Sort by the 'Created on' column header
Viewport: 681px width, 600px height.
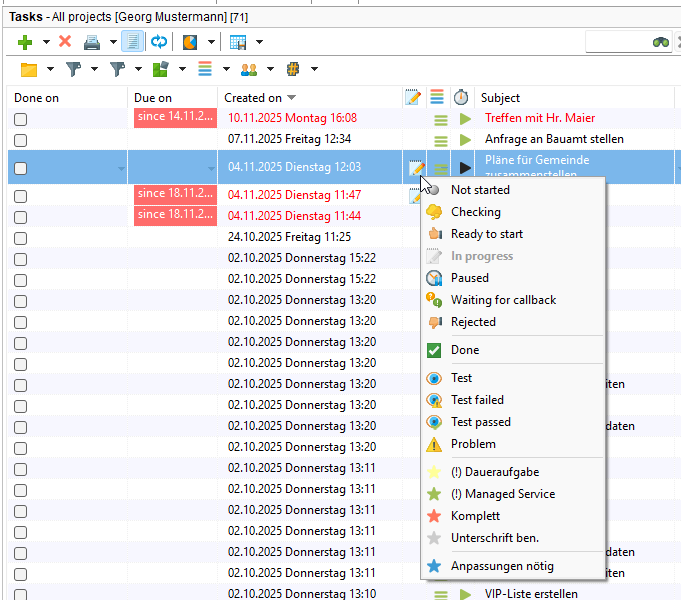point(253,98)
